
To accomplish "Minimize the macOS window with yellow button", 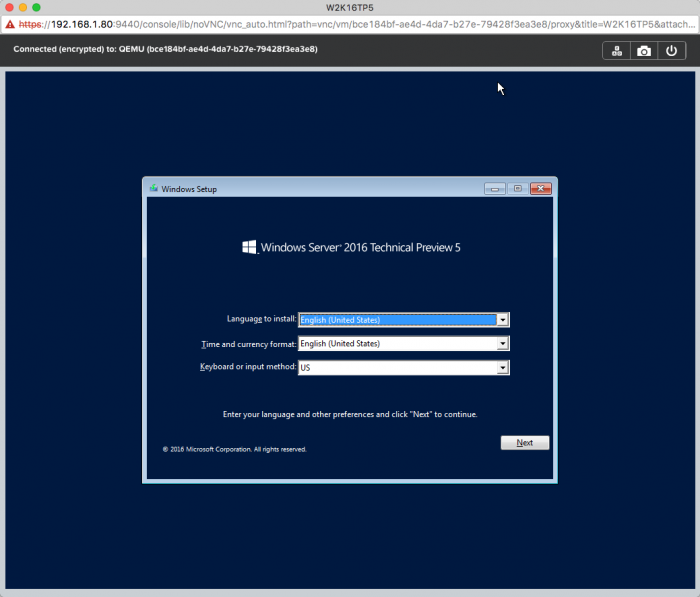I will tap(23, 7).
